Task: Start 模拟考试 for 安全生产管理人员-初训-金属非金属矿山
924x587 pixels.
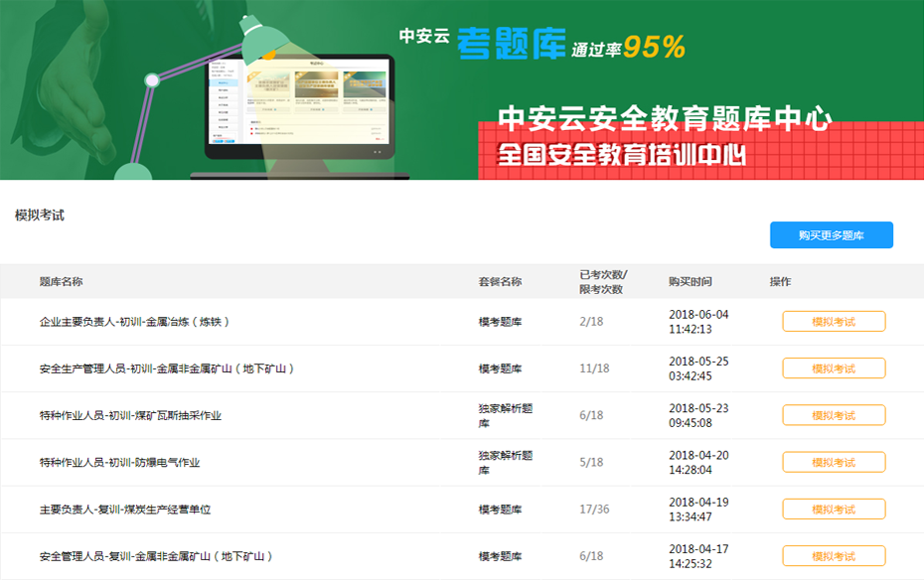Action: point(834,368)
